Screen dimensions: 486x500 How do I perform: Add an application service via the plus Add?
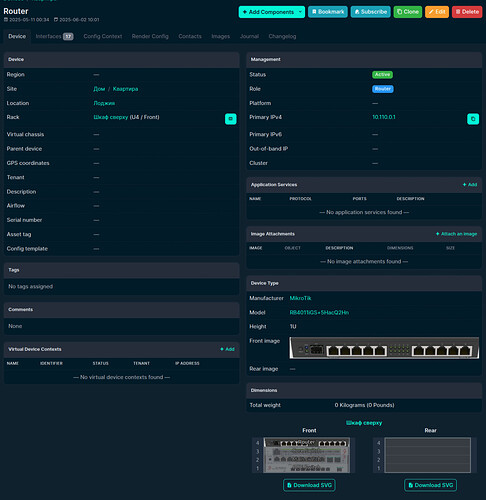(470, 185)
